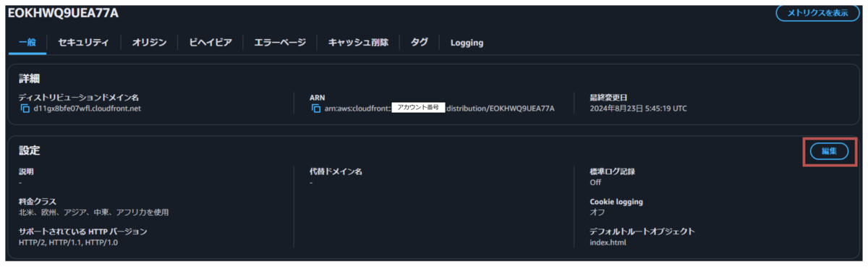Screen dimensions: 868x267
Task: Click the HTTP/2, HTTP/1.1, HTTP/1.0 value
Action: pos(68,242)
